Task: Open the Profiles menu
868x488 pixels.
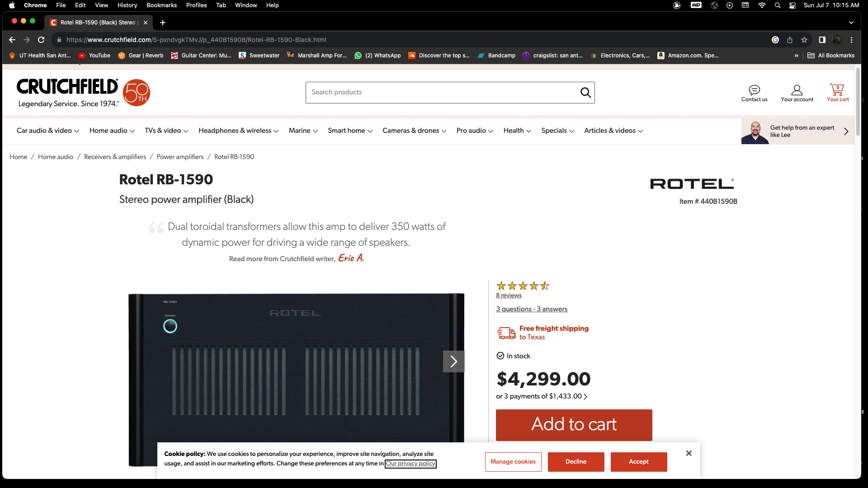Action: click(x=197, y=5)
